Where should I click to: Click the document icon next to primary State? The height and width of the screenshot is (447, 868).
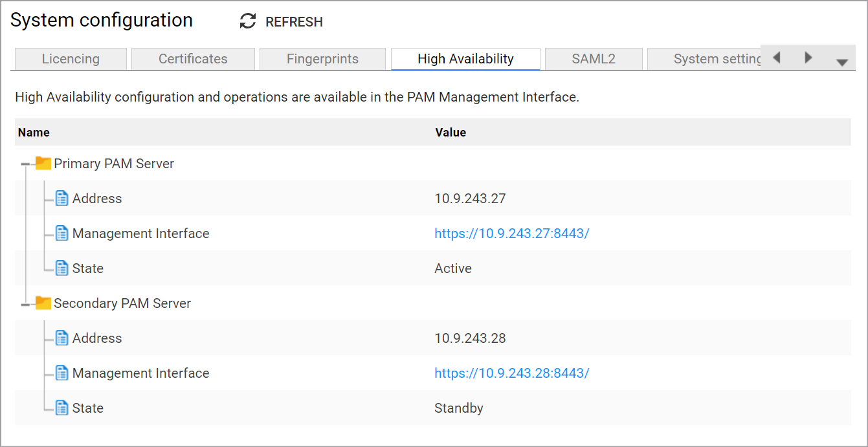(61, 267)
